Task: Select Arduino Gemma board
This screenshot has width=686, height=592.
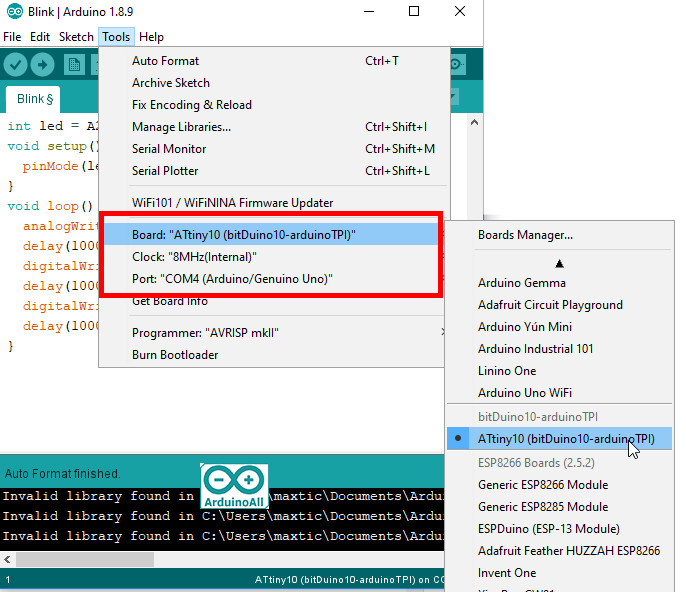Action: coord(559,283)
